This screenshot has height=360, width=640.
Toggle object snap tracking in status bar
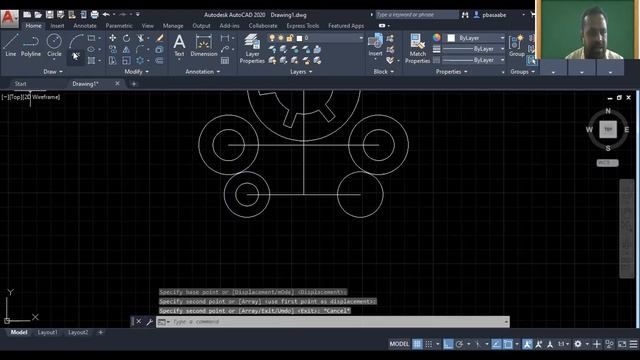point(496,344)
